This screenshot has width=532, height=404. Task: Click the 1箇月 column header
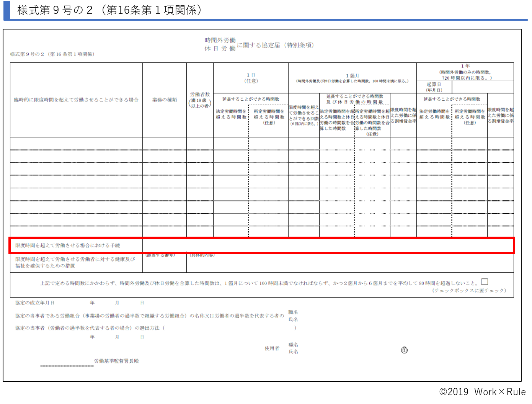351,77
